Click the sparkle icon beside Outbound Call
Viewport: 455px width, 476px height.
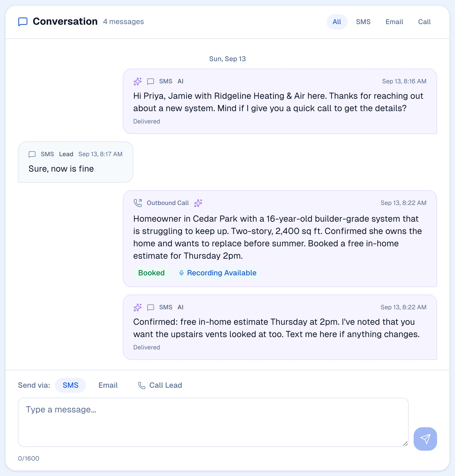click(x=198, y=203)
